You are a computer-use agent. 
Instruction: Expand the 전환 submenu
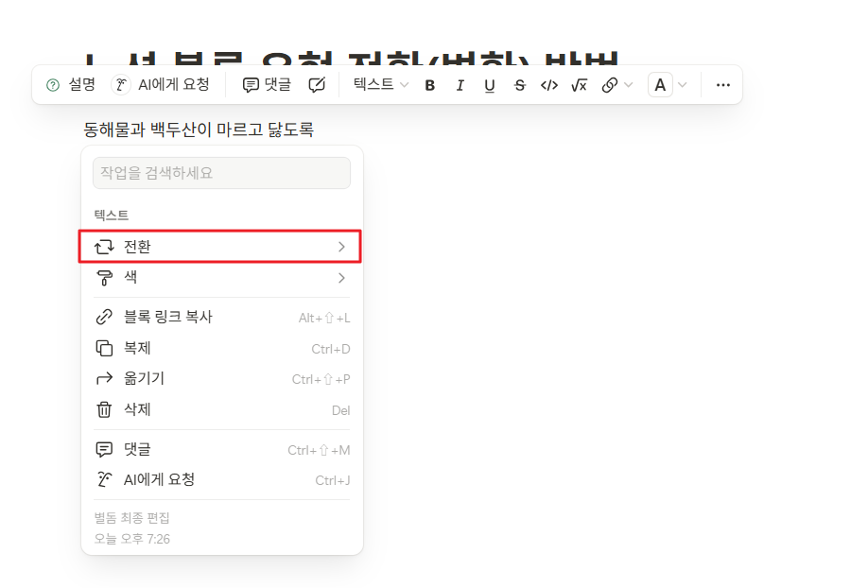pos(220,246)
